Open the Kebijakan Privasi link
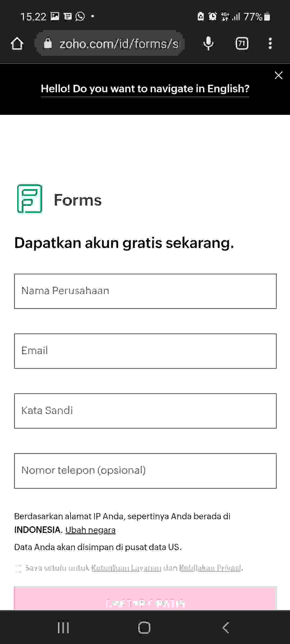 pyautogui.click(x=210, y=568)
